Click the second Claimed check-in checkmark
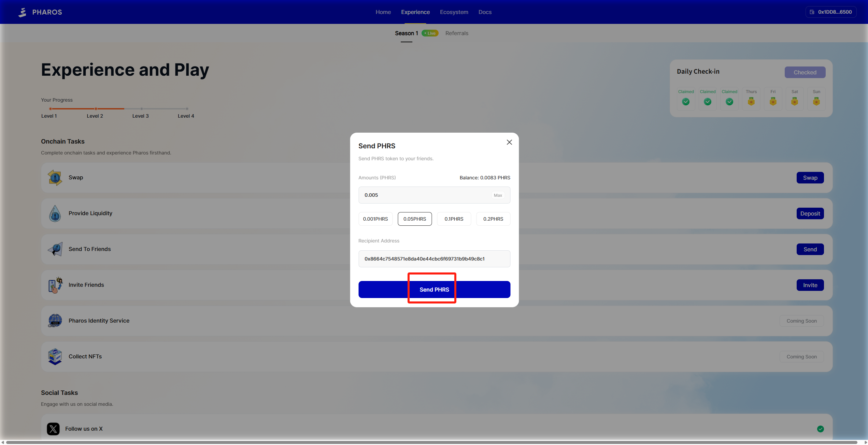 click(x=708, y=102)
